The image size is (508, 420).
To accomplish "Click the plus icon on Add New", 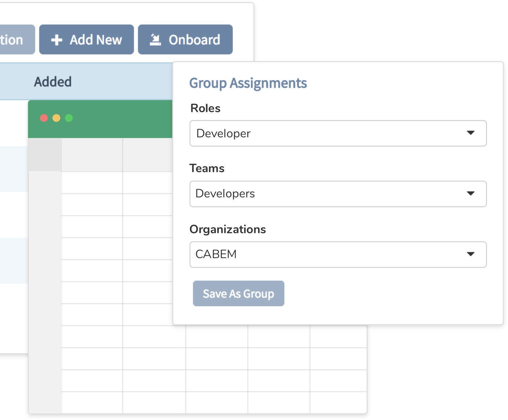I will point(57,40).
